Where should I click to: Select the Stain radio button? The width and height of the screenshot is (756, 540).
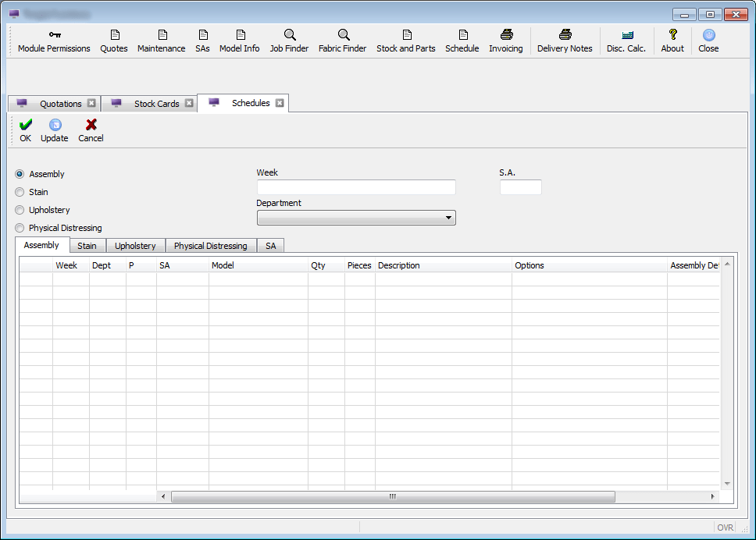20,192
